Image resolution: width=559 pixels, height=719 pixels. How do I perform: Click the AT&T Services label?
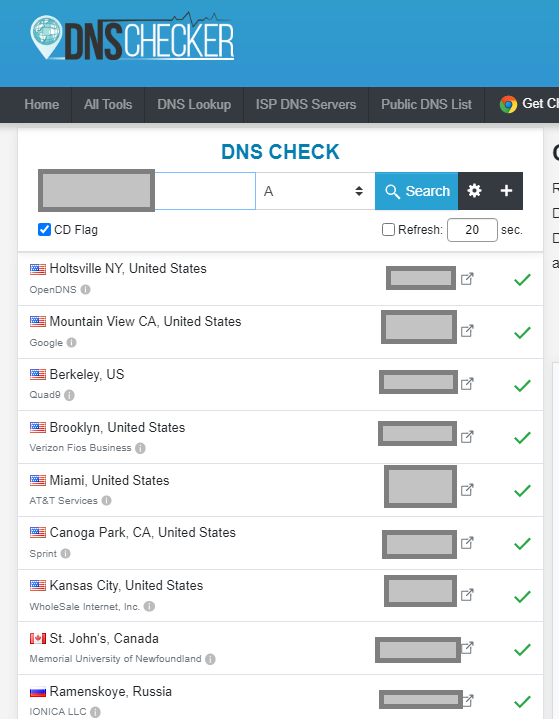(63, 501)
